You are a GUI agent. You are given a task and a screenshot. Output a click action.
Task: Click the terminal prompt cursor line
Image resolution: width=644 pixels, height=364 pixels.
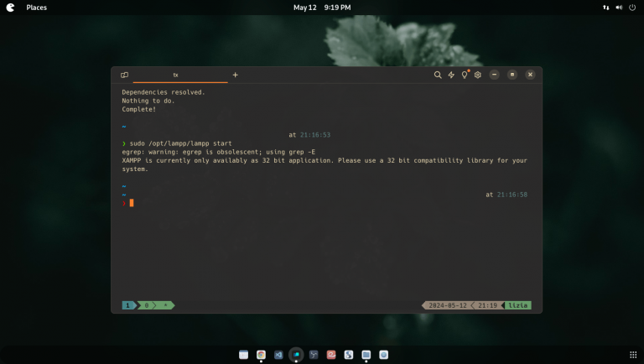click(x=132, y=203)
